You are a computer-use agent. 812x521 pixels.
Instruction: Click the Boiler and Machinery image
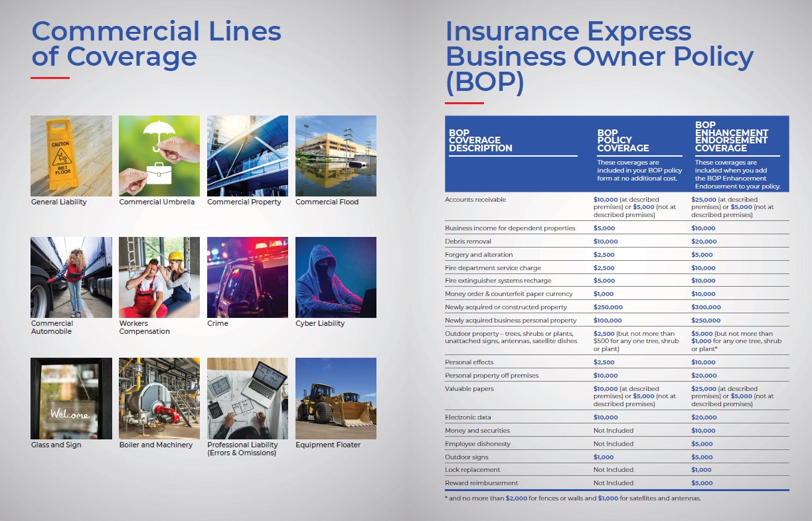(x=159, y=398)
